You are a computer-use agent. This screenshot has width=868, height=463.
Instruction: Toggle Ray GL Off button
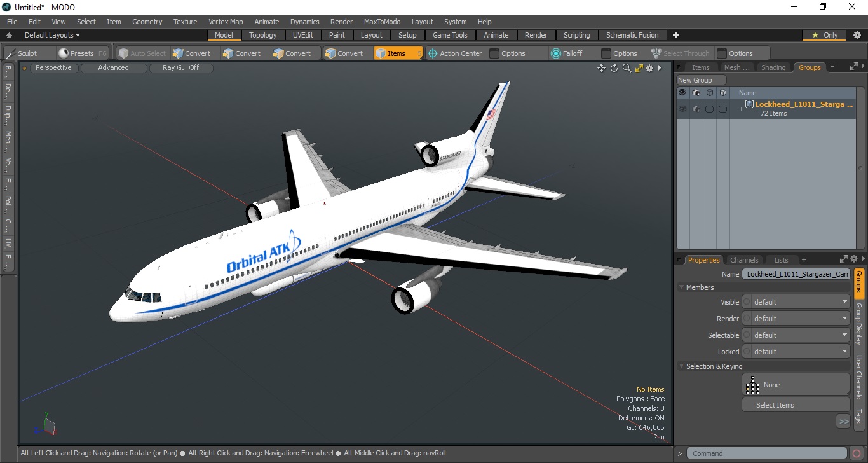click(180, 67)
